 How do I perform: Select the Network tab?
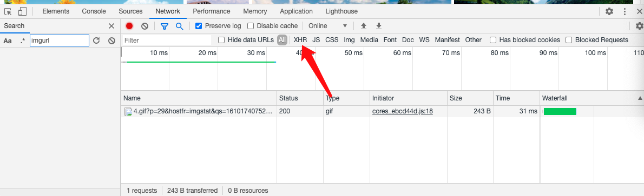tap(168, 11)
